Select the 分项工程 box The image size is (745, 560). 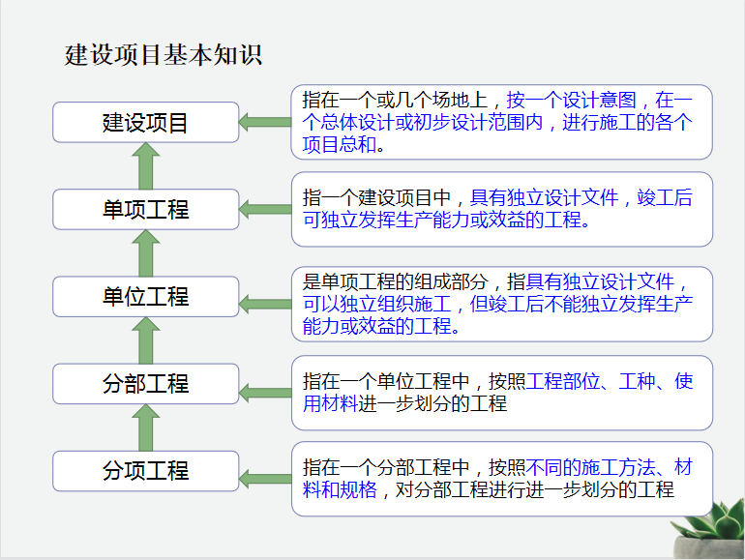click(x=146, y=471)
